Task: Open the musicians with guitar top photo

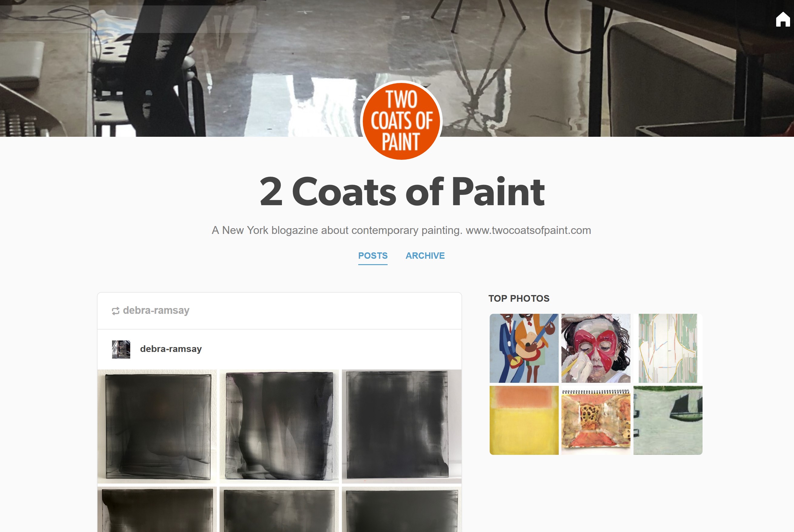Action: pos(524,348)
